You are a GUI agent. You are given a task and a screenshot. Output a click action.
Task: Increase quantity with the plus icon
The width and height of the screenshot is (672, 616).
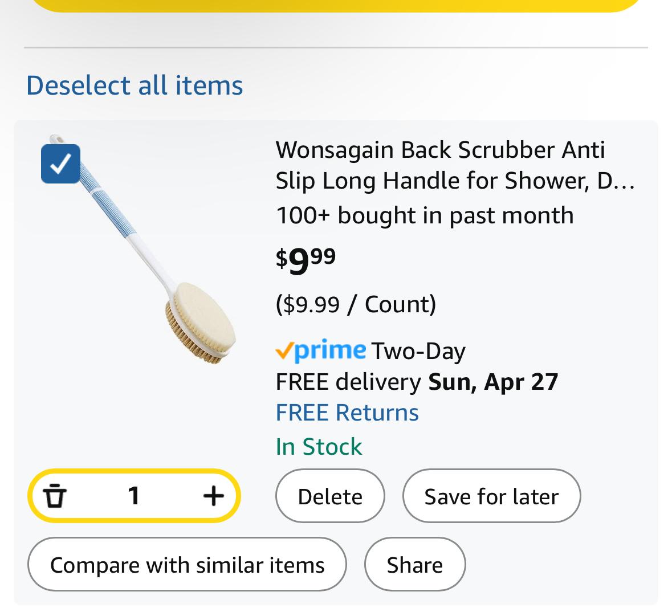[213, 496]
